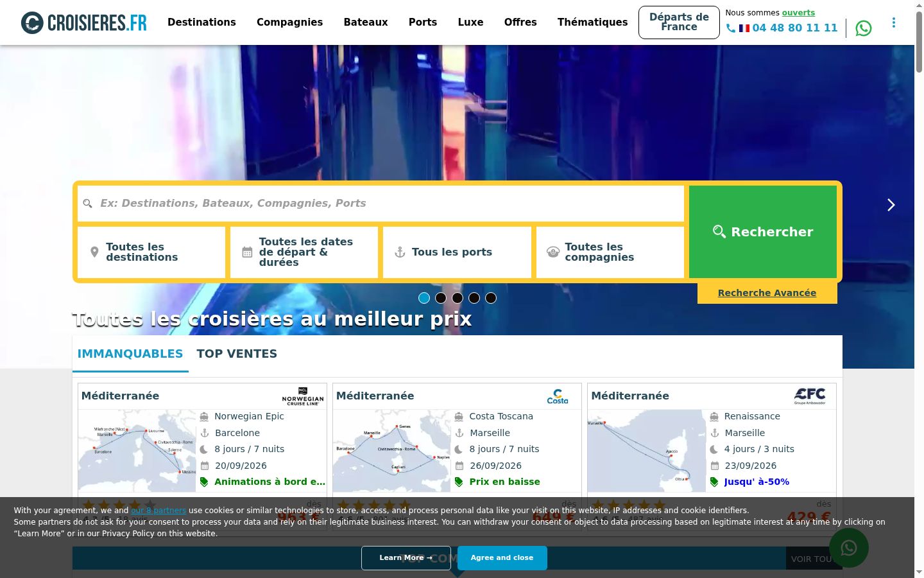Image resolution: width=924 pixels, height=578 pixels.
Task: Click the 26/09/2026 departure date
Action: [495, 466]
